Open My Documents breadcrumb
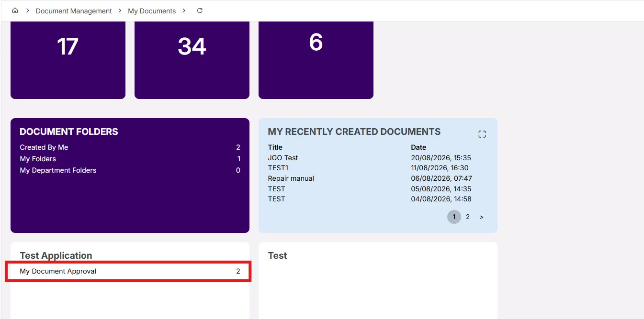This screenshot has height=319, width=644. [x=152, y=11]
